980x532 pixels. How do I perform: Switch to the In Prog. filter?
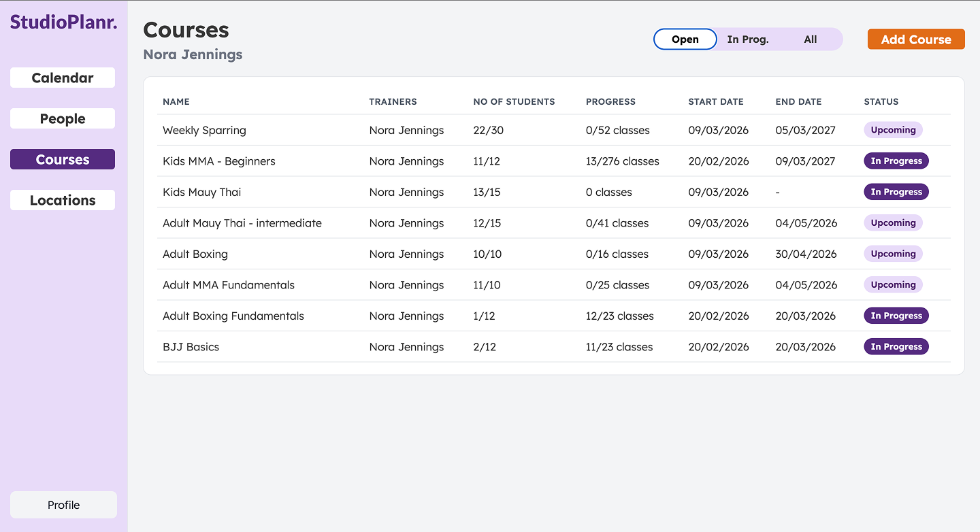[x=747, y=39]
